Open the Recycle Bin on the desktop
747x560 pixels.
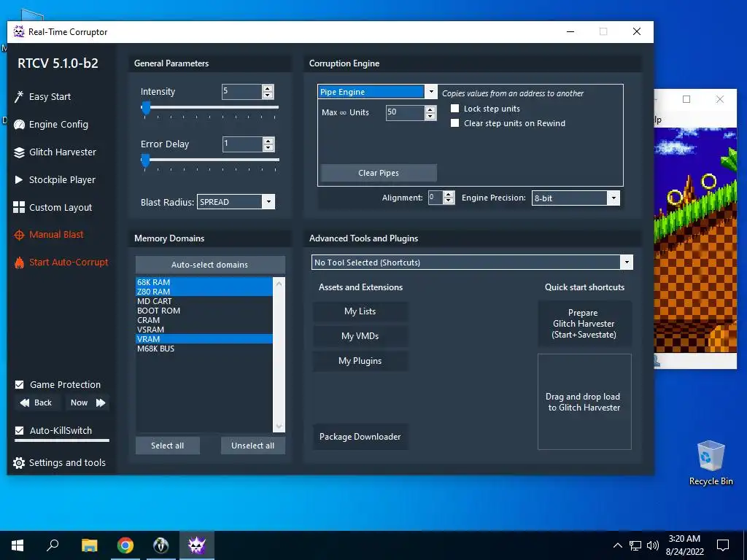click(x=711, y=463)
